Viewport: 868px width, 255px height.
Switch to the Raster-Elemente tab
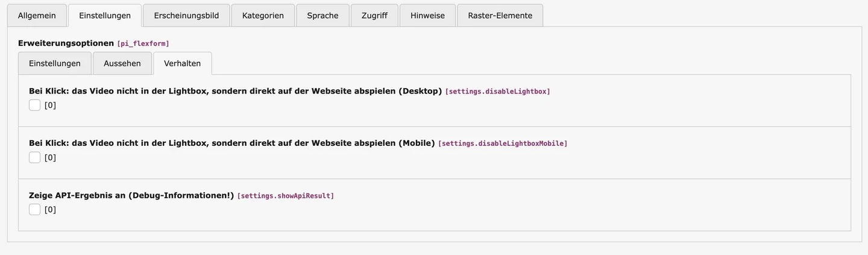tap(500, 16)
